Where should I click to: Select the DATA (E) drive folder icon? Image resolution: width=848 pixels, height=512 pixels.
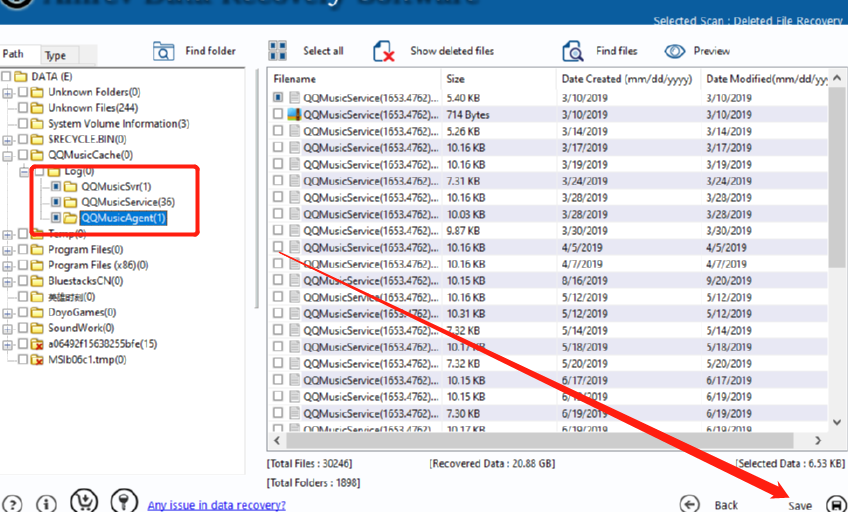(x=21, y=76)
